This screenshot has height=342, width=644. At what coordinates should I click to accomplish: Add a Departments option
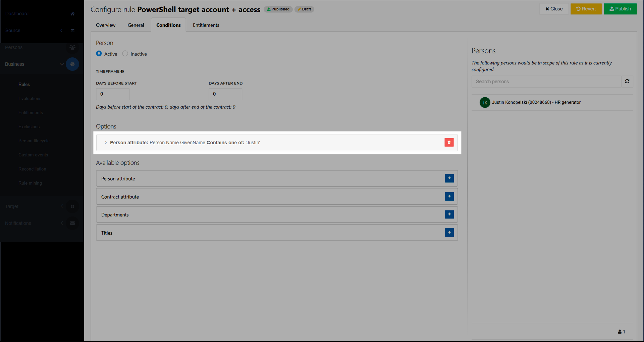tap(449, 214)
